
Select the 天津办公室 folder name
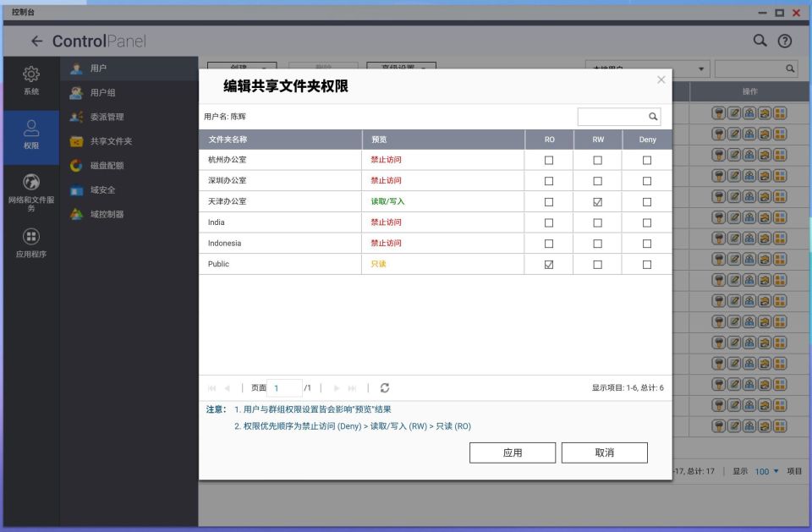point(227,201)
